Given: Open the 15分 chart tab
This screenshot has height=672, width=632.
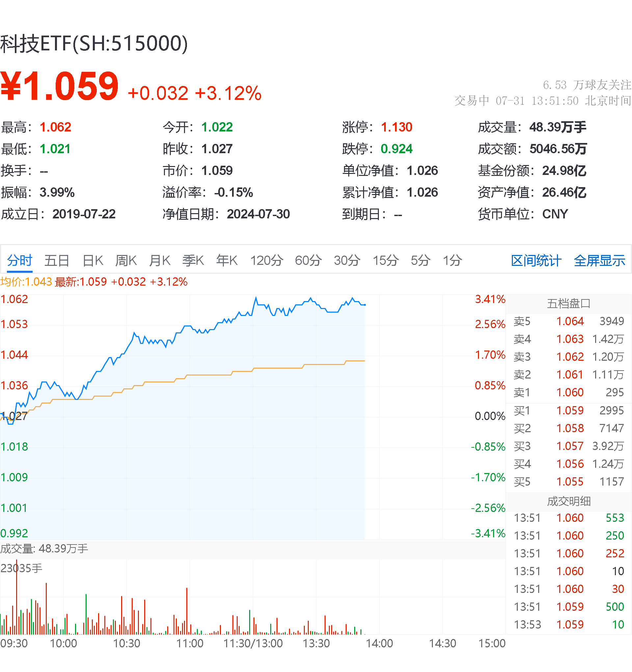Looking at the screenshot, I should pos(386,261).
